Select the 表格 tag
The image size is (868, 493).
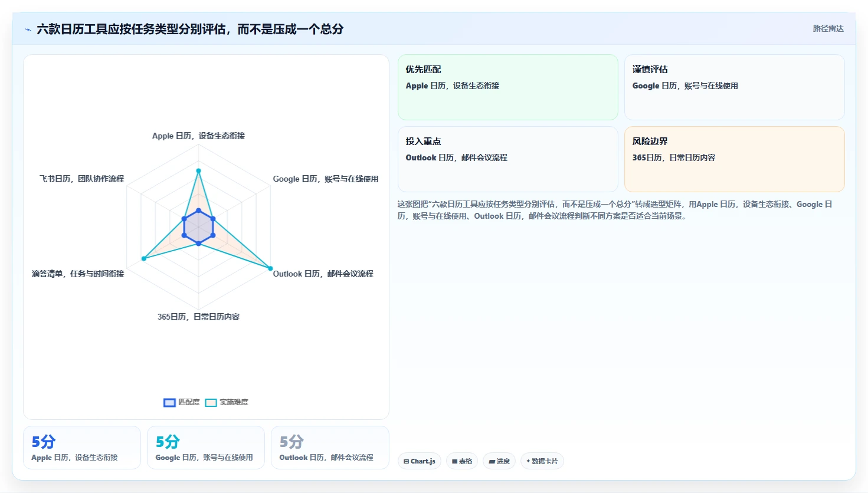click(462, 461)
